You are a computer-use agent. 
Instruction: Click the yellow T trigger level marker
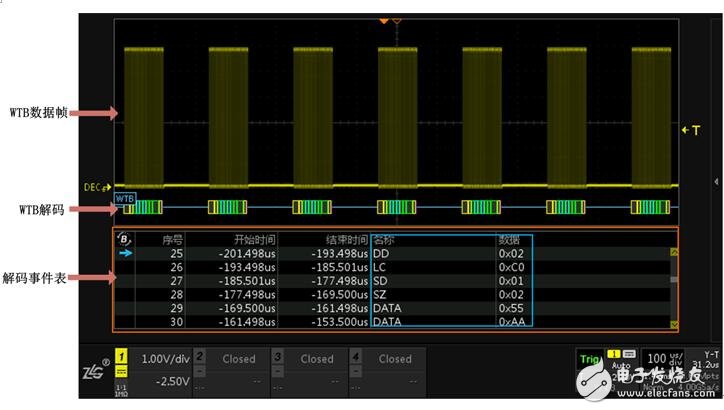pyautogui.click(x=688, y=130)
